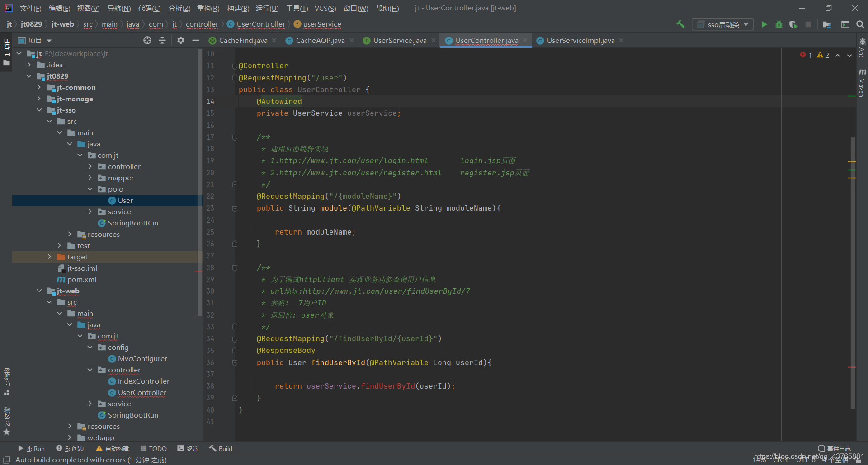
Task: Click the red error indicator icon in editor
Action: (x=803, y=55)
